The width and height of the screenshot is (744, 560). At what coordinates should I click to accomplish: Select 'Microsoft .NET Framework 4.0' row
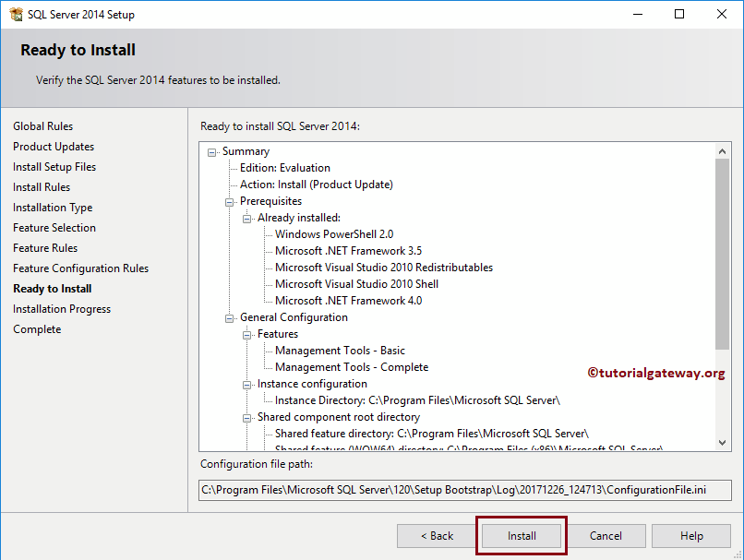348,301
